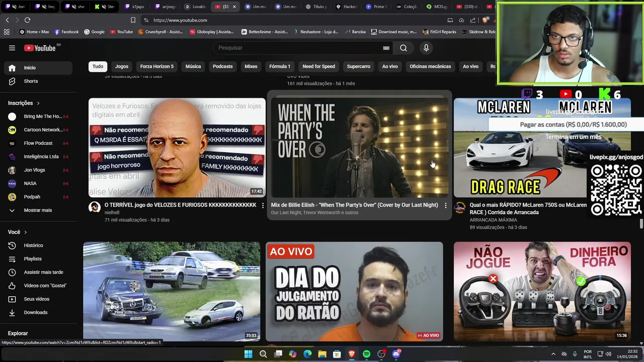Image resolution: width=644 pixels, height=362 pixels.
Task: Close the active YouTube browser tab
Action: coord(234,7)
